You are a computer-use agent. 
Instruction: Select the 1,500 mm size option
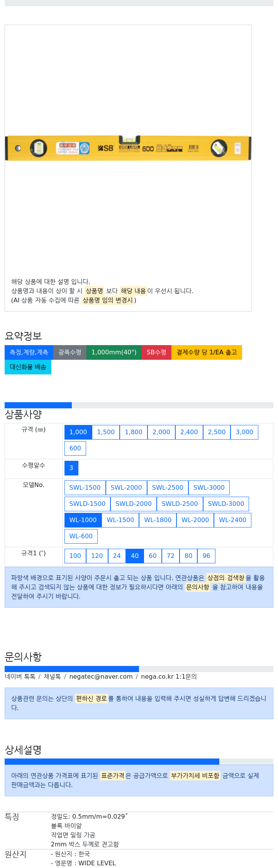(x=106, y=432)
